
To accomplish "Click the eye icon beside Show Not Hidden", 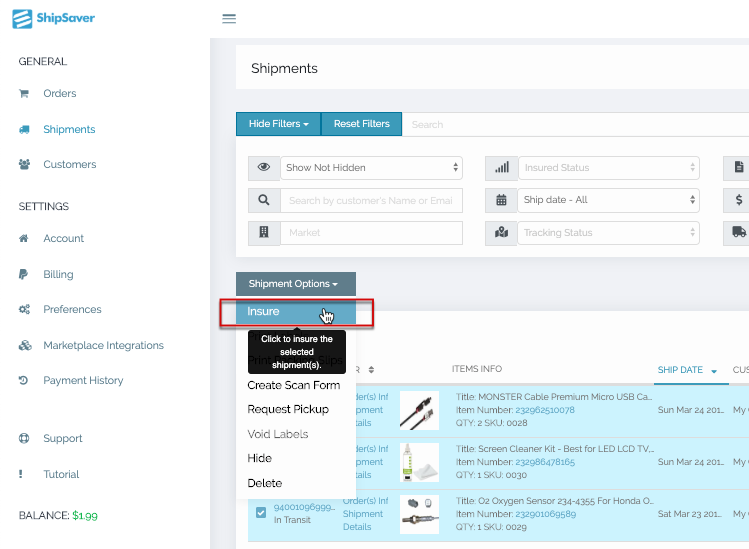I will (264, 167).
